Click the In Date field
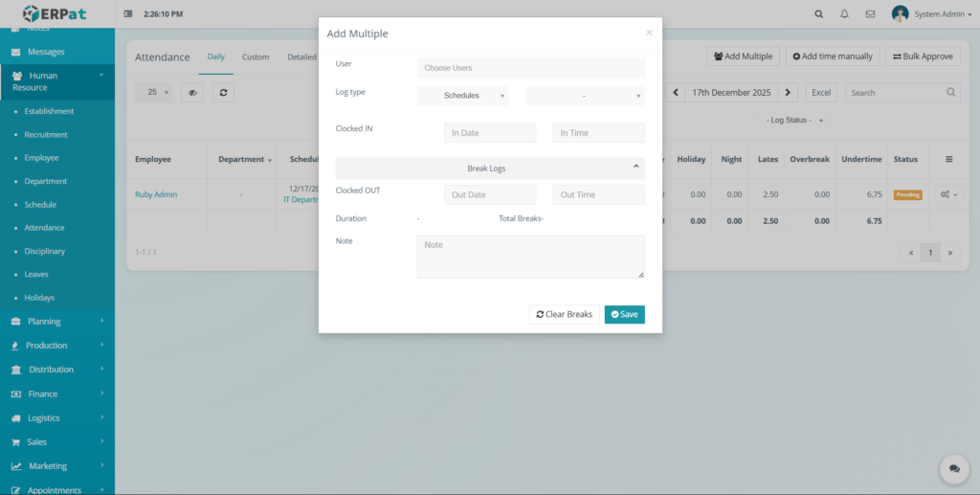980x495 pixels. pyautogui.click(x=490, y=132)
